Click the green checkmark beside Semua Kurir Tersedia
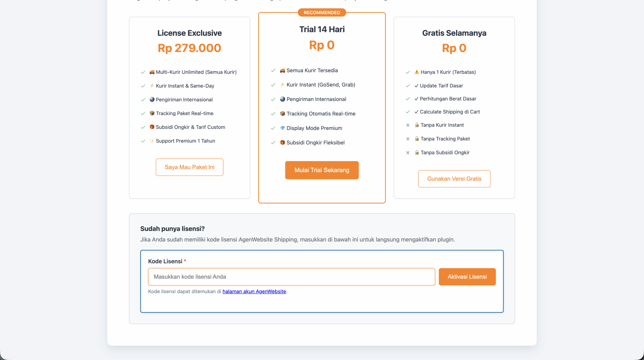This screenshot has height=360, width=644. pos(273,70)
